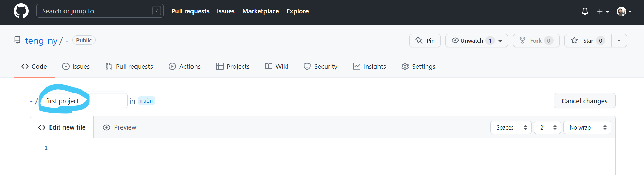Go to Pull requests in top nav
The height and width of the screenshot is (175, 644).
click(190, 11)
